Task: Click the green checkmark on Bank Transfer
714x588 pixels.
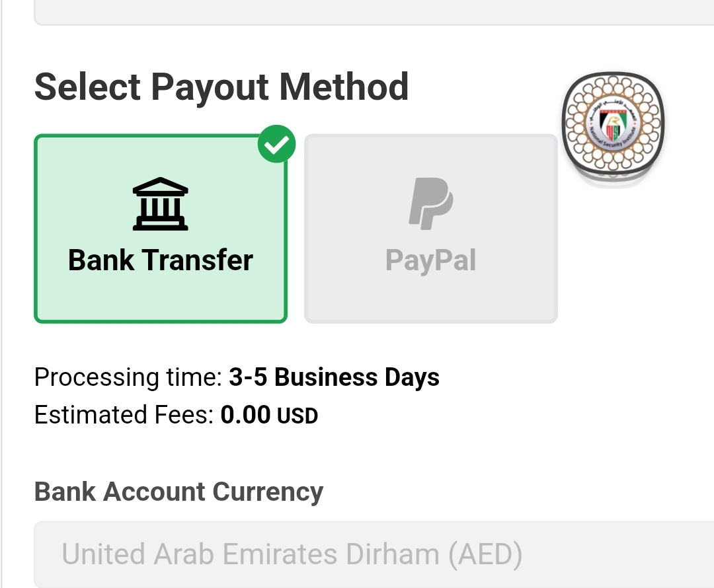Action: tap(277, 144)
